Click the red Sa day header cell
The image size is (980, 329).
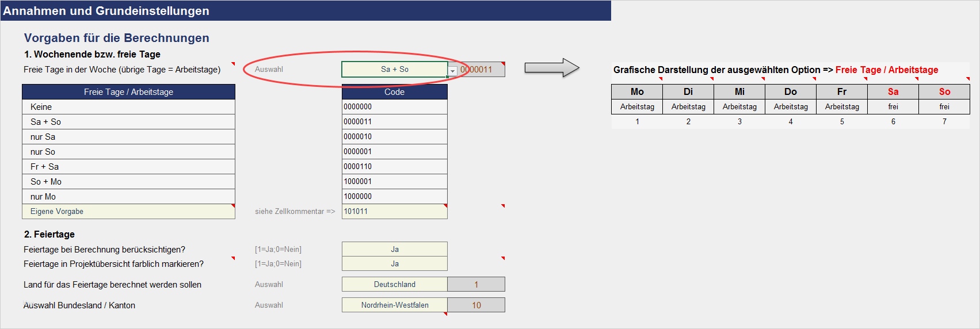[x=893, y=91]
